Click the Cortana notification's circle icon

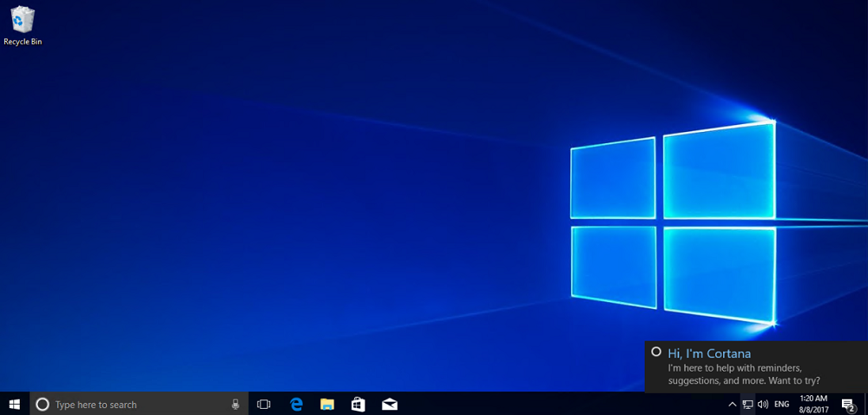pos(656,352)
